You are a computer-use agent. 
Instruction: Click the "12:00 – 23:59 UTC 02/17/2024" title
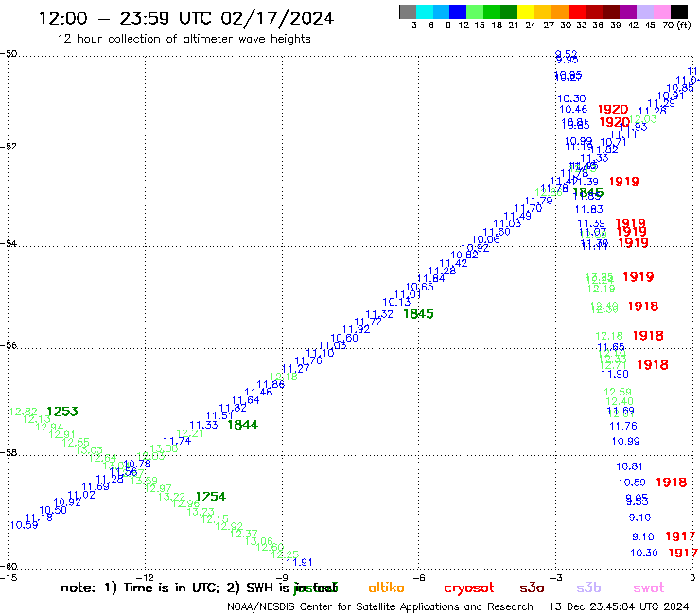[186, 19]
